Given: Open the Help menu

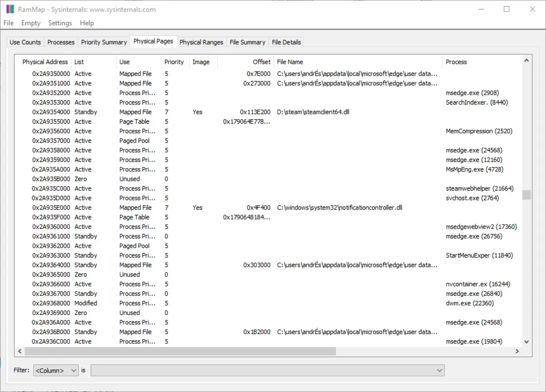Looking at the screenshot, I should pyautogui.click(x=87, y=23).
